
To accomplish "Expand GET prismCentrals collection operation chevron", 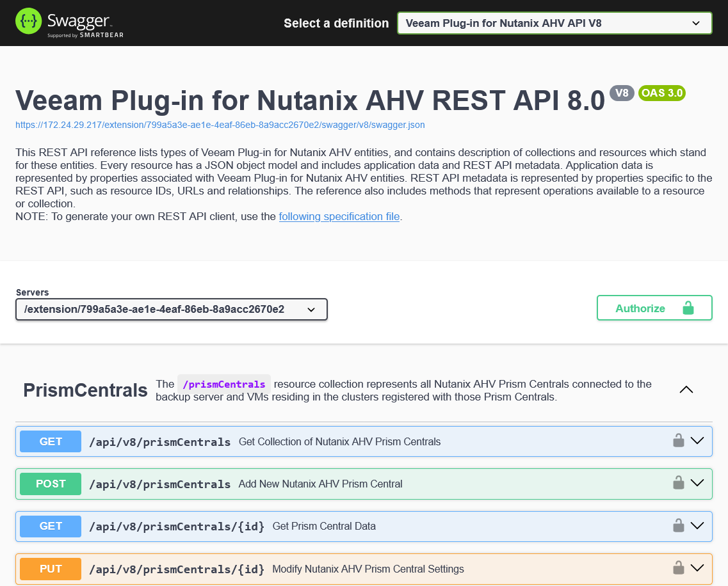I will pos(697,441).
